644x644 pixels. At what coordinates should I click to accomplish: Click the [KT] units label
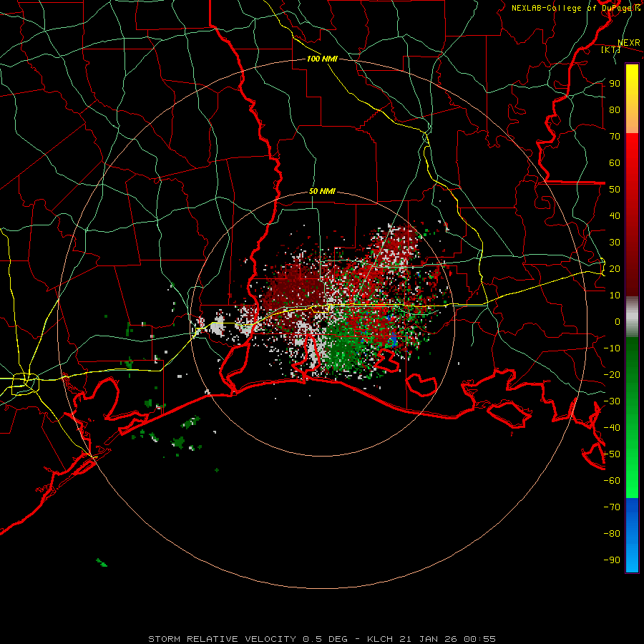point(611,50)
